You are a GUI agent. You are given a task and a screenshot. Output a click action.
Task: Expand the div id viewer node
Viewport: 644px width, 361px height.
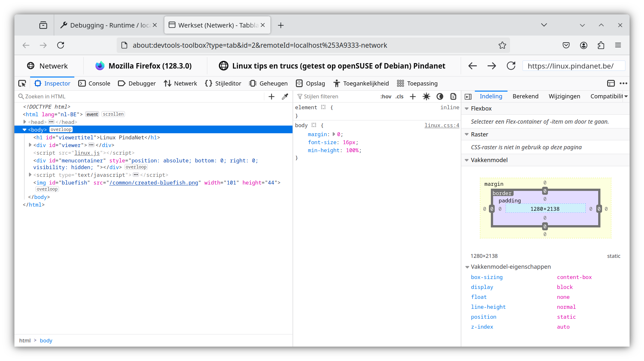[30, 145]
